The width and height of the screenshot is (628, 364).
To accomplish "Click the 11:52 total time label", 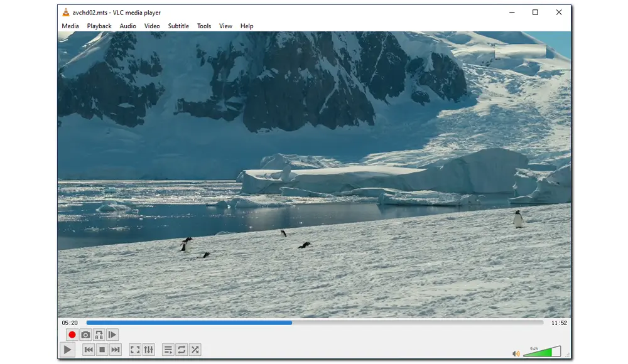I will pos(559,323).
